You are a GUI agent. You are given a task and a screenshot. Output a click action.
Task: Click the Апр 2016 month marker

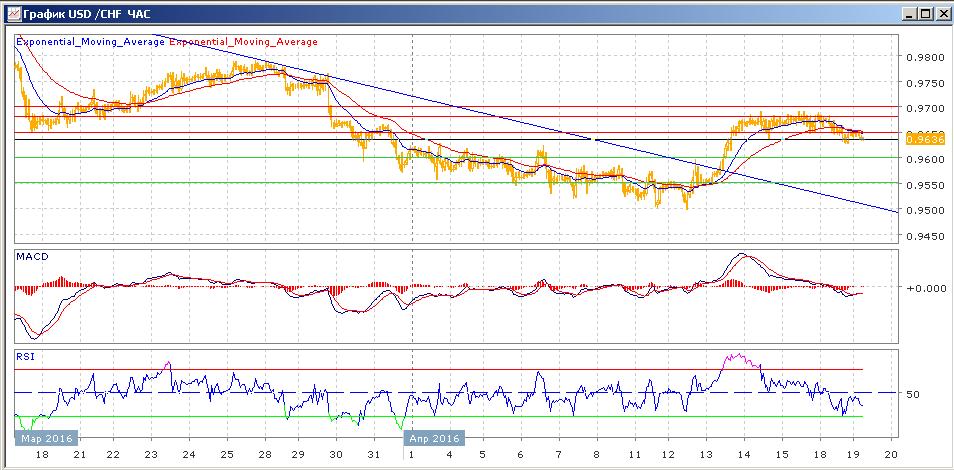(434, 438)
